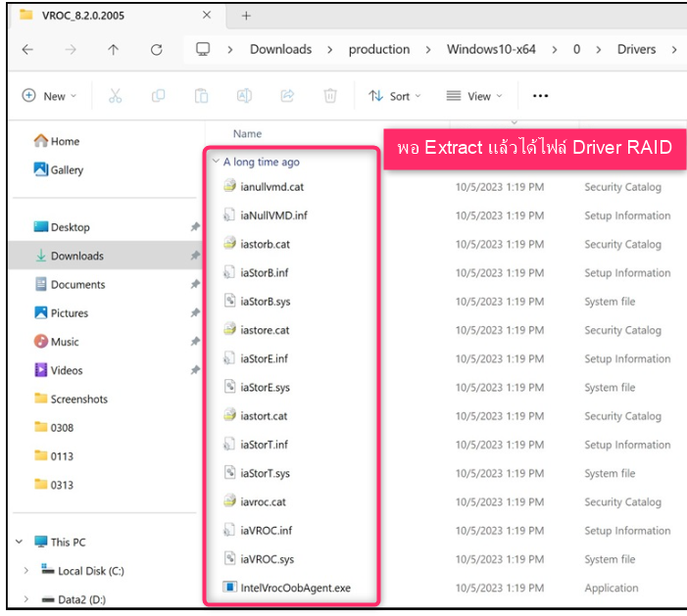The width and height of the screenshot is (687, 616).
Task: Open the View dropdown menu
Action: (474, 96)
